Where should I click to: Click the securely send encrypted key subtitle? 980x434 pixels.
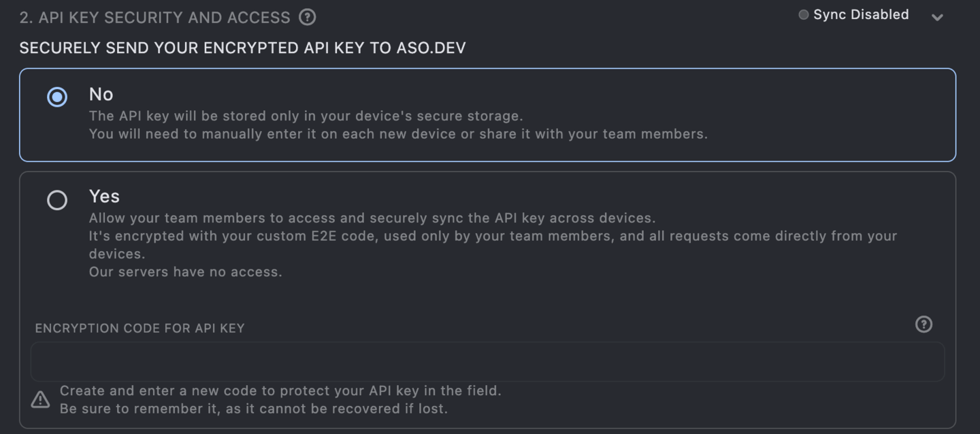coord(243,48)
